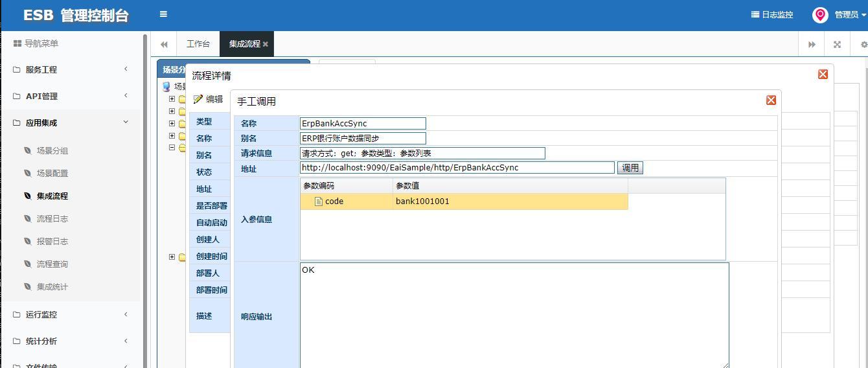
Task: Click the tab scroll-right double arrow
Action: click(812, 44)
